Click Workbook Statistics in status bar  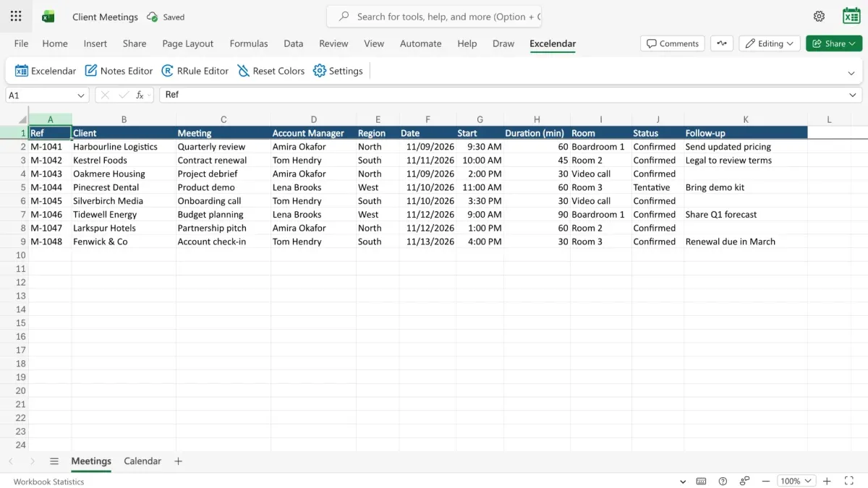click(48, 481)
